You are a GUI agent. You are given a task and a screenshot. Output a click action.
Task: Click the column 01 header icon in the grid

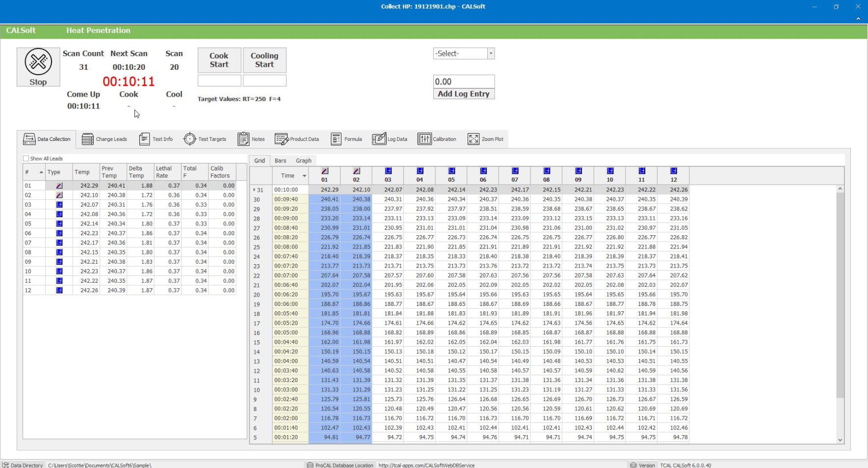coord(325,171)
